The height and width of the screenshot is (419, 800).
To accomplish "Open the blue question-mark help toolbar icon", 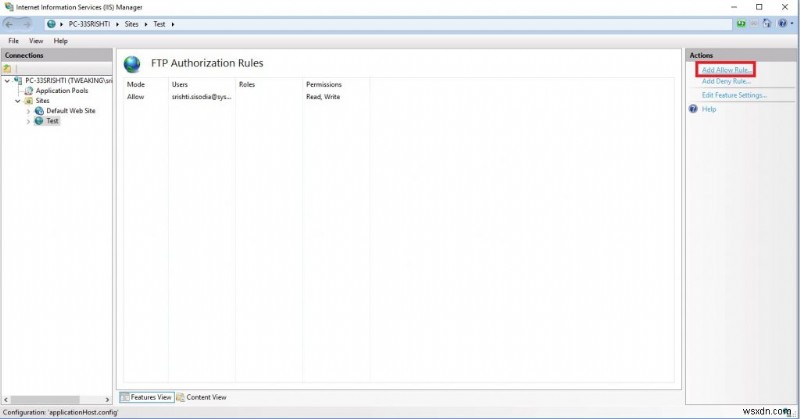I will pos(782,23).
